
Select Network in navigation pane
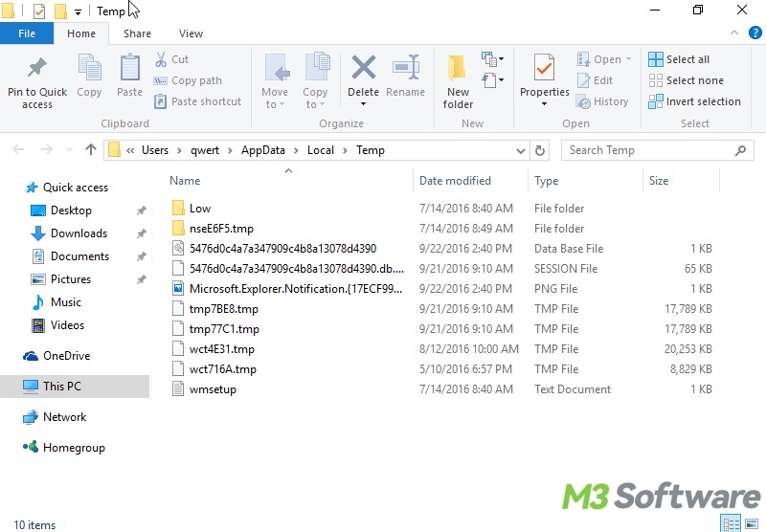[64, 417]
